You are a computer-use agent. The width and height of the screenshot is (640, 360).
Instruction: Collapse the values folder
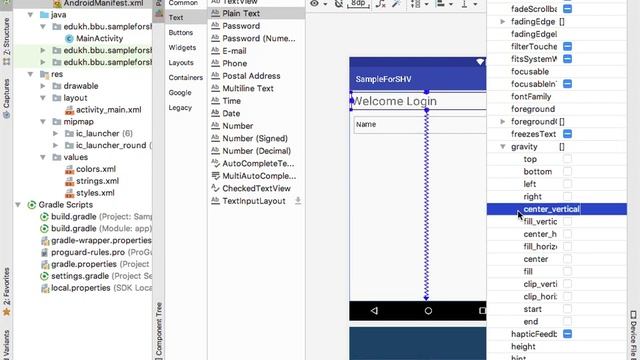[43, 157]
